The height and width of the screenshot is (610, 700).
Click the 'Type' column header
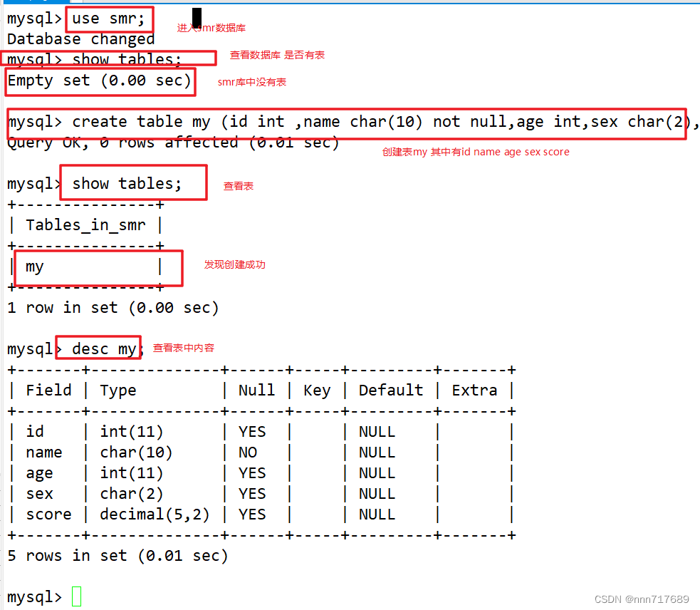[x=118, y=391]
